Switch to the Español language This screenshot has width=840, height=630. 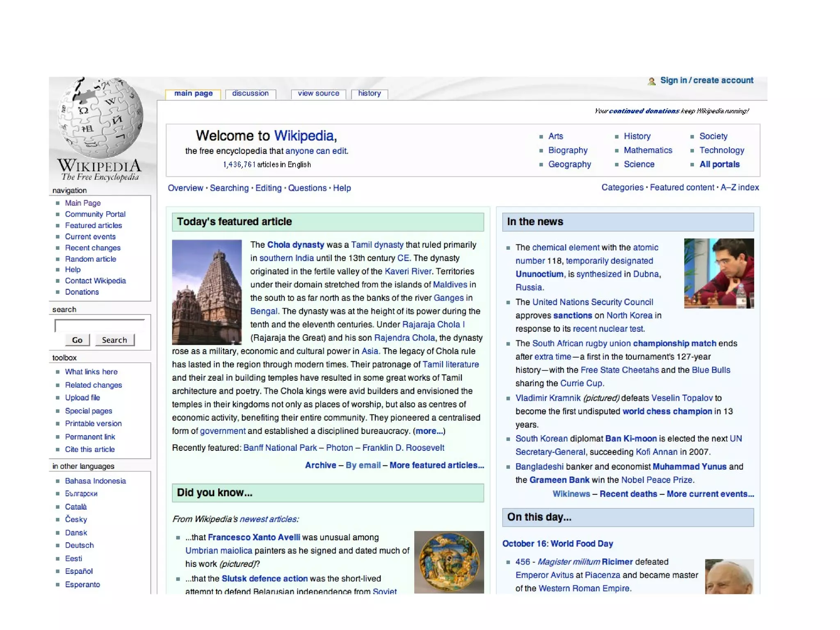(x=79, y=571)
